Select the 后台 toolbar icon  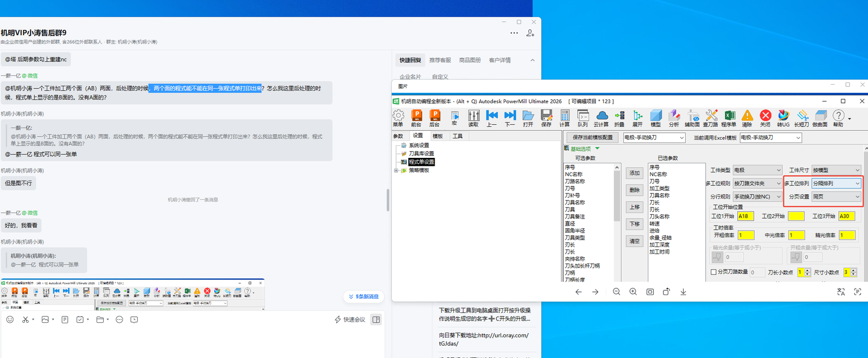pos(435,118)
